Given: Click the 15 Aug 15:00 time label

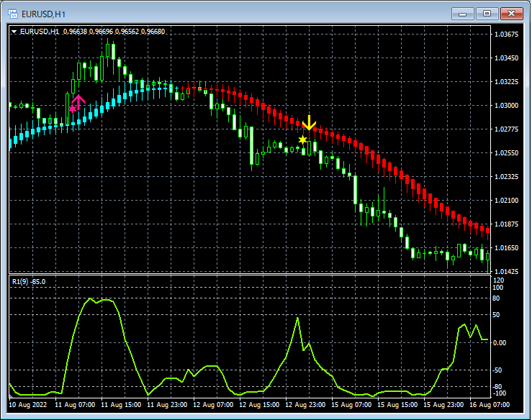Looking at the screenshot, I should click(397, 405).
